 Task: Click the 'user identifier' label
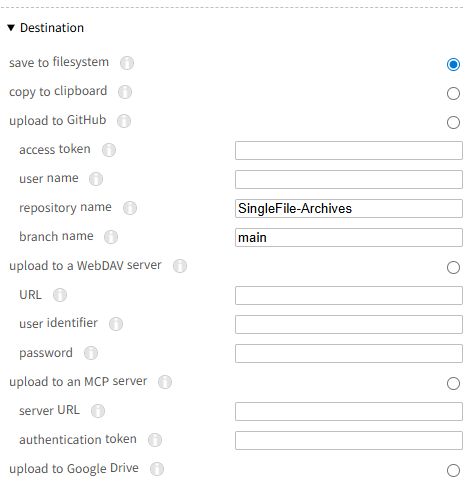(x=58, y=323)
